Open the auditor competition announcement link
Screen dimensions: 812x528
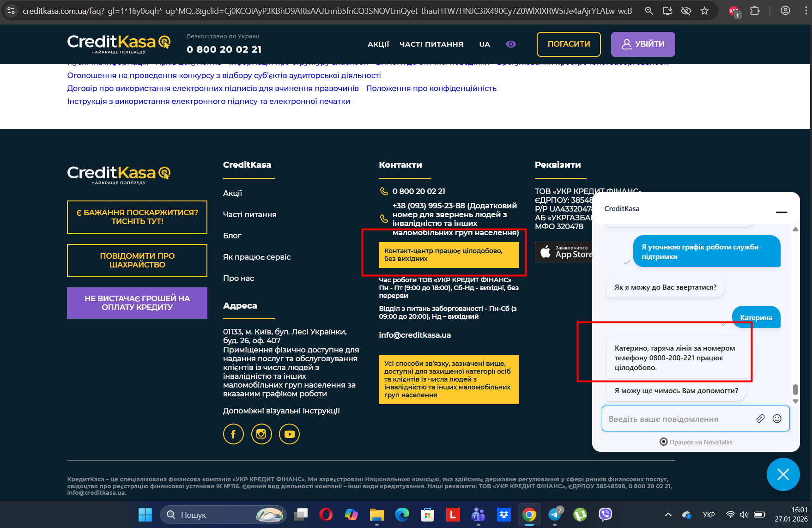(x=224, y=75)
